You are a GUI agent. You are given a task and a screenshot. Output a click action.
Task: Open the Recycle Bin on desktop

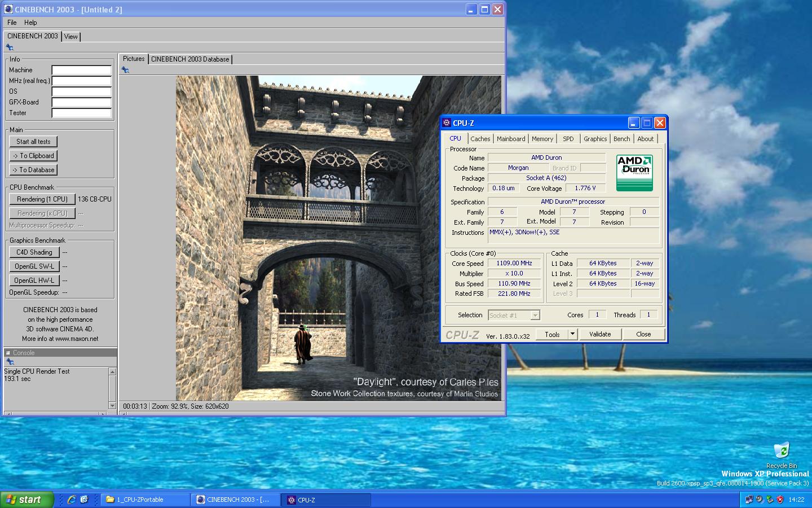pyautogui.click(x=782, y=455)
